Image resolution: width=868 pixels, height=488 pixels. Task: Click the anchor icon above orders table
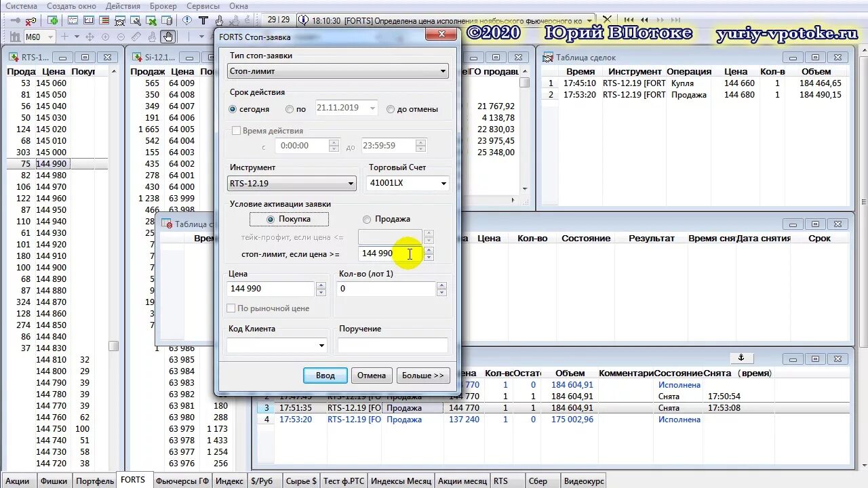pos(741,357)
